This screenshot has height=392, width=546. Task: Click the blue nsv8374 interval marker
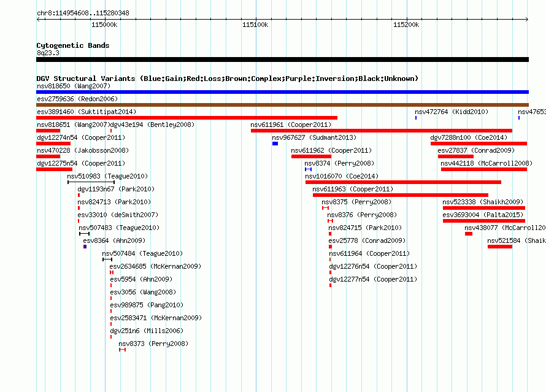[x=308, y=169]
